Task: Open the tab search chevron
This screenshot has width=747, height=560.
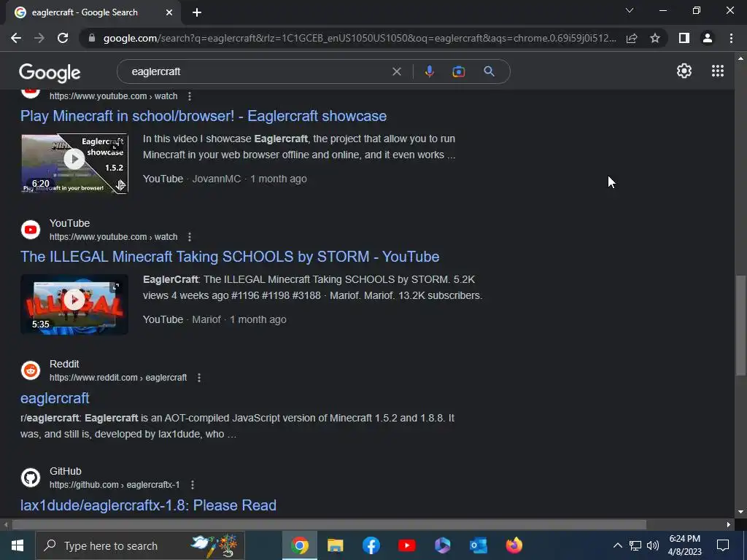Action: point(630,10)
